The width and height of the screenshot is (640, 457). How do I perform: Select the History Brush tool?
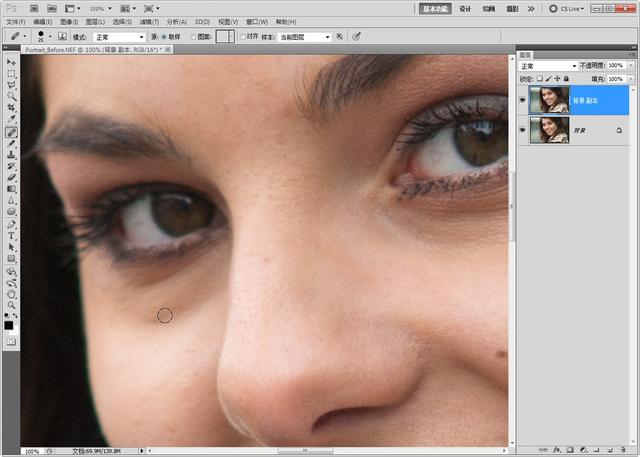click(11, 166)
